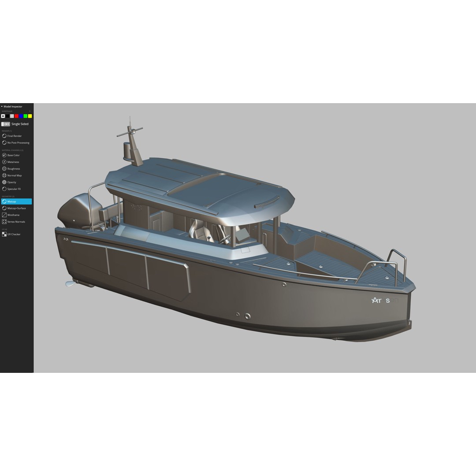
Task: Show the Opacity channel
Action: click(x=9, y=182)
